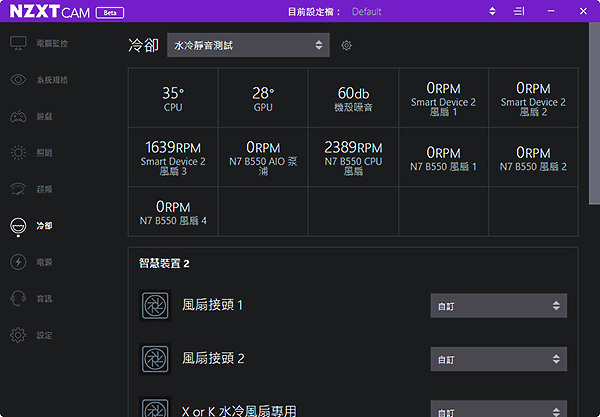This screenshot has height=417, width=600.
Task: Click the 冷卻 page heading
Action: click(x=143, y=45)
